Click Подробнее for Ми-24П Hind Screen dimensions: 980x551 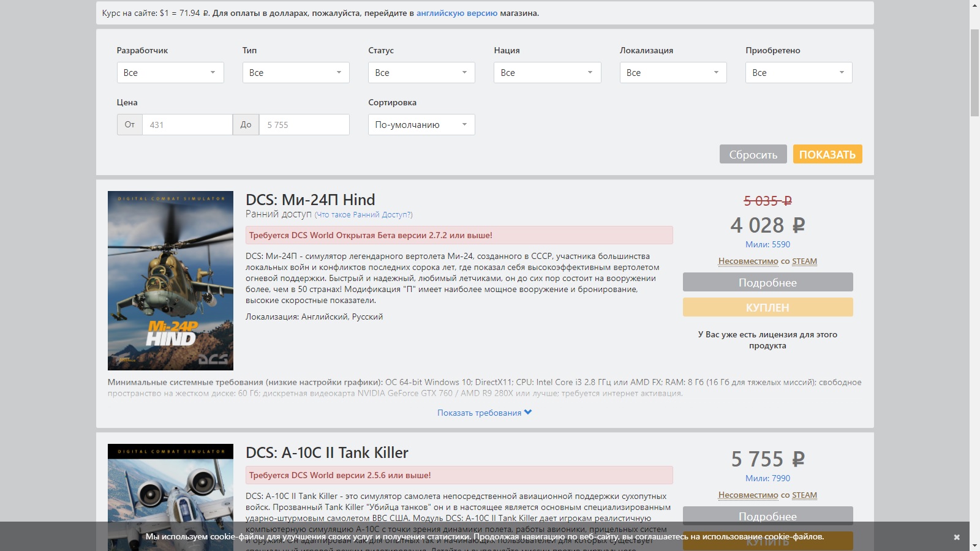(x=767, y=282)
